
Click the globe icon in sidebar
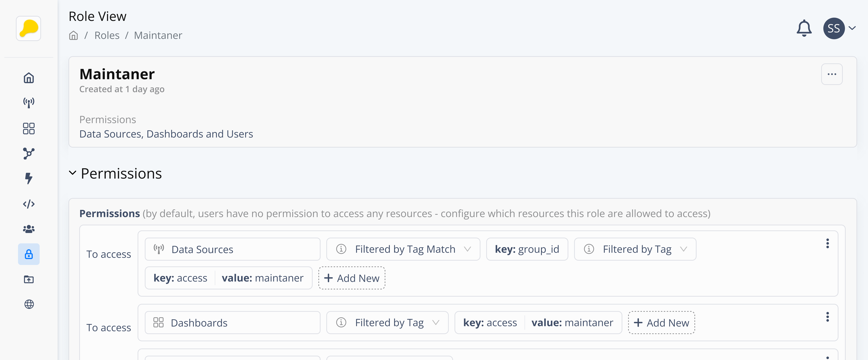tap(29, 304)
